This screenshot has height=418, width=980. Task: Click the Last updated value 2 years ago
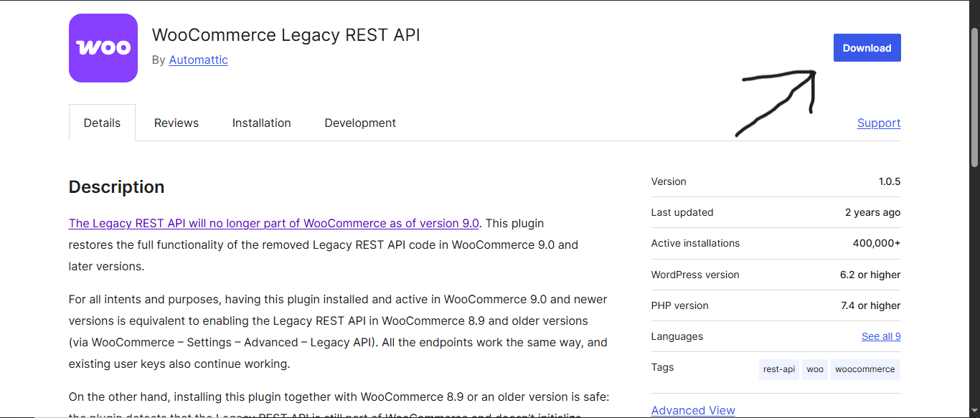pos(873,212)
